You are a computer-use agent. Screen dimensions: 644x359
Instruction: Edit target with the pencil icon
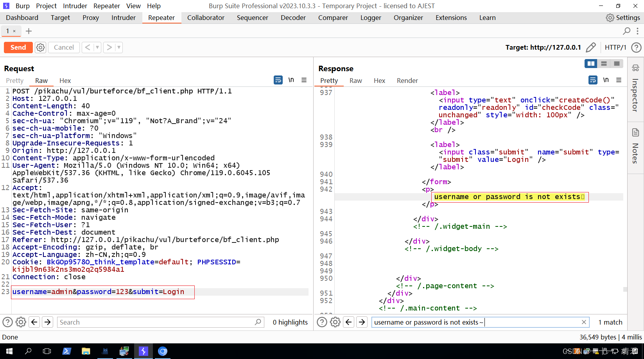pyautogui.click(x=591, y=47)
